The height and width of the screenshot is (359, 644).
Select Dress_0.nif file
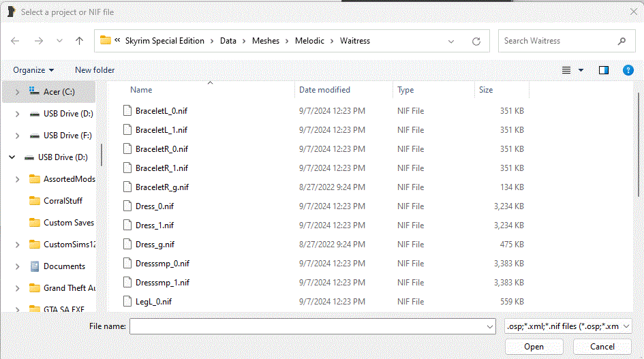pos(155,206)
